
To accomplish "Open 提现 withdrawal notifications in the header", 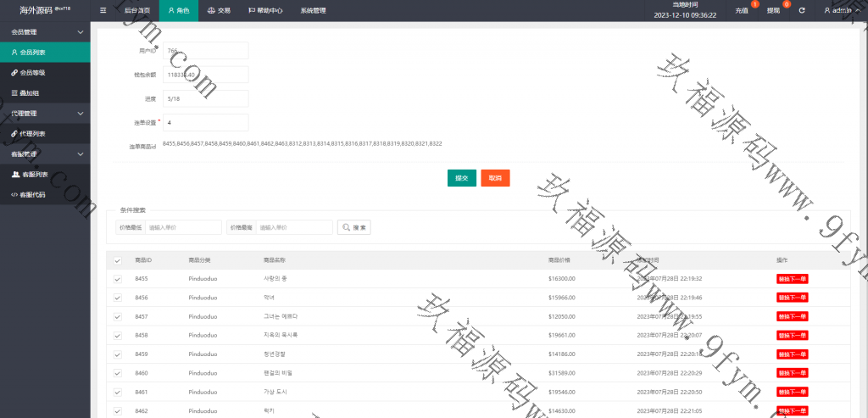I will [773, 11].
